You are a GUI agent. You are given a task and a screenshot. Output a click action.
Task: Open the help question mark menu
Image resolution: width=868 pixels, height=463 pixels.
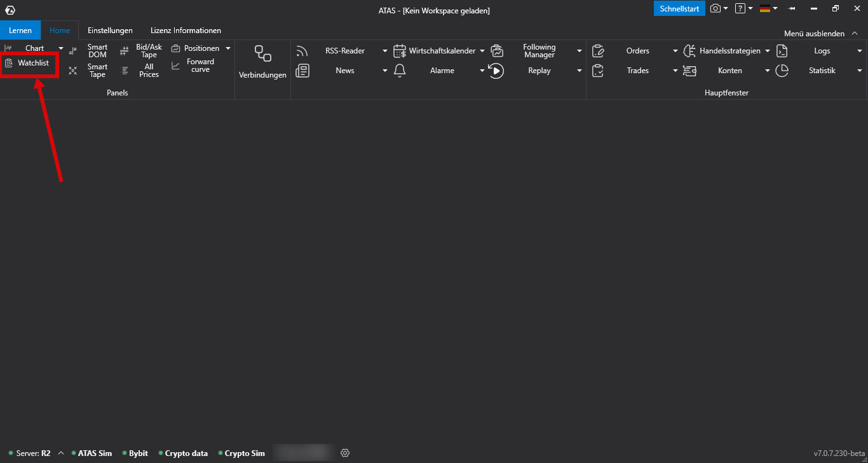[740, 9]
